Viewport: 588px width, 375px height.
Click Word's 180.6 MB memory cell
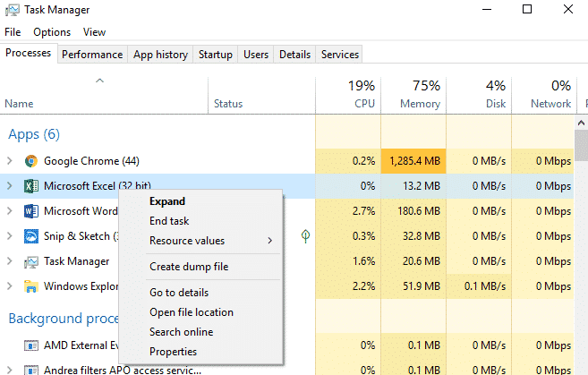tap(413, 211)
